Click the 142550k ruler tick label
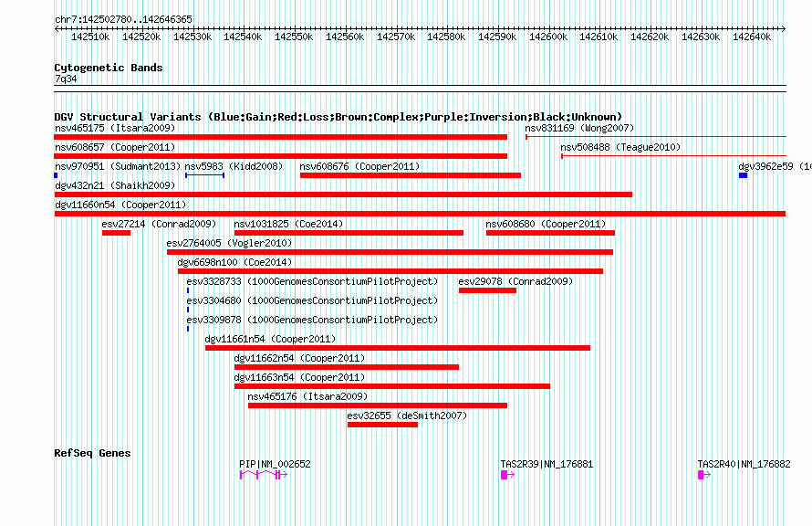This screenshot has width=812, height=526. click(x=294, y=37)
